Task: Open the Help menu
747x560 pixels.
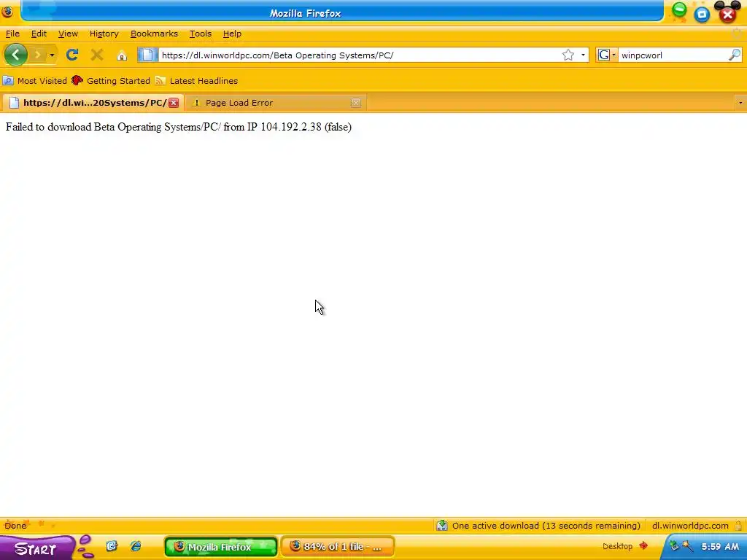Action: pyautogui.click(x=232, y=34)
